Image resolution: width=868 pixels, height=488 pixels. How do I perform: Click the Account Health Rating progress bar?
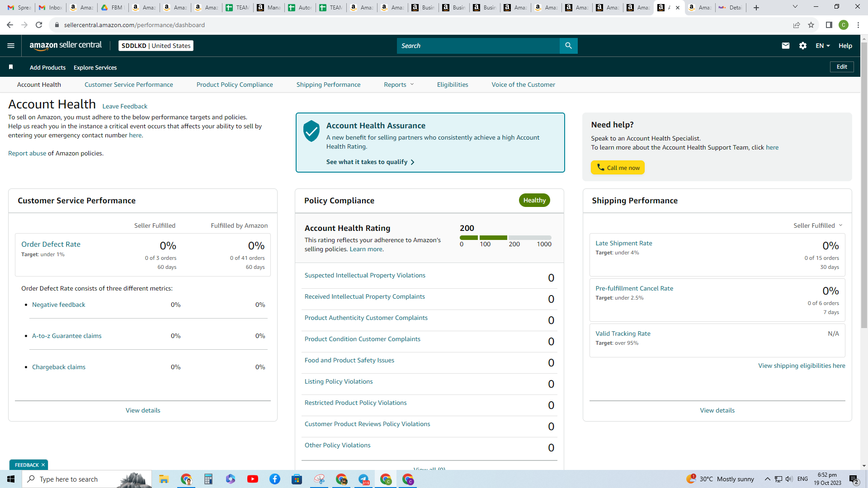coord(505,238)
